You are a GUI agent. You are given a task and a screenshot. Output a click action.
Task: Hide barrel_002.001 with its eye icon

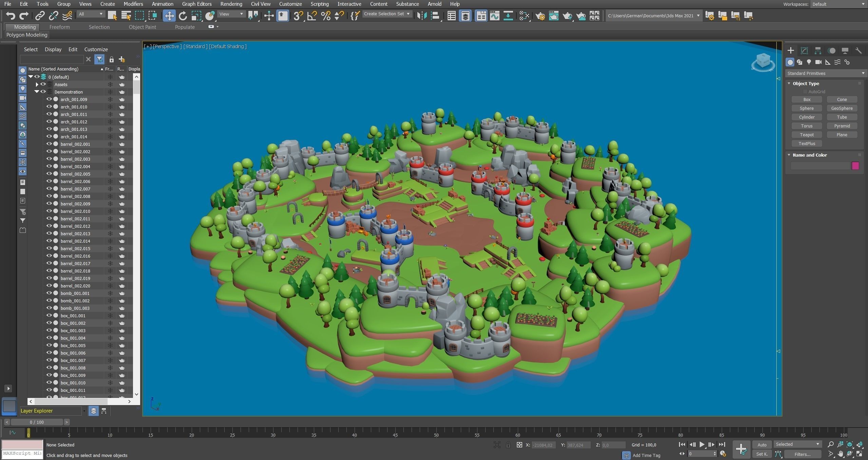pyautogui.click(x=49, y=144)
